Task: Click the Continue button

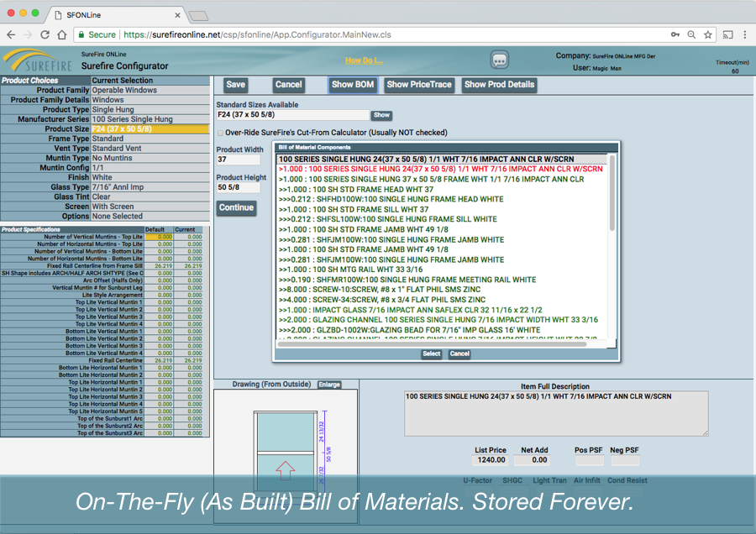Action: coord(236,207)
